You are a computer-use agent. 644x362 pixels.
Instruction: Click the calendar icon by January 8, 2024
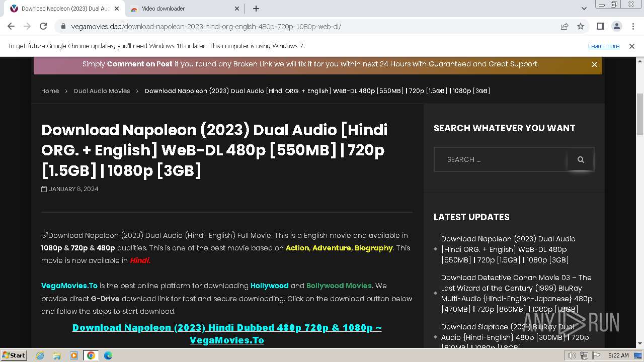(x=44, y=189)
